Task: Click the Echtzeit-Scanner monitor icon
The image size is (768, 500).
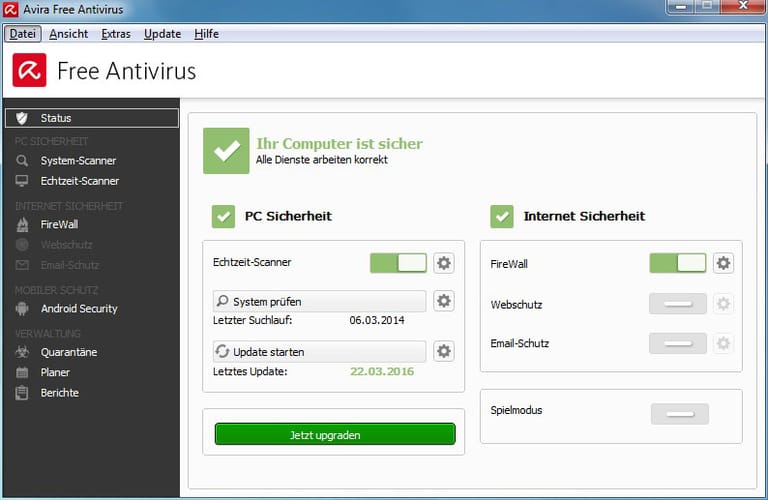Action: (x=22, y=181)
